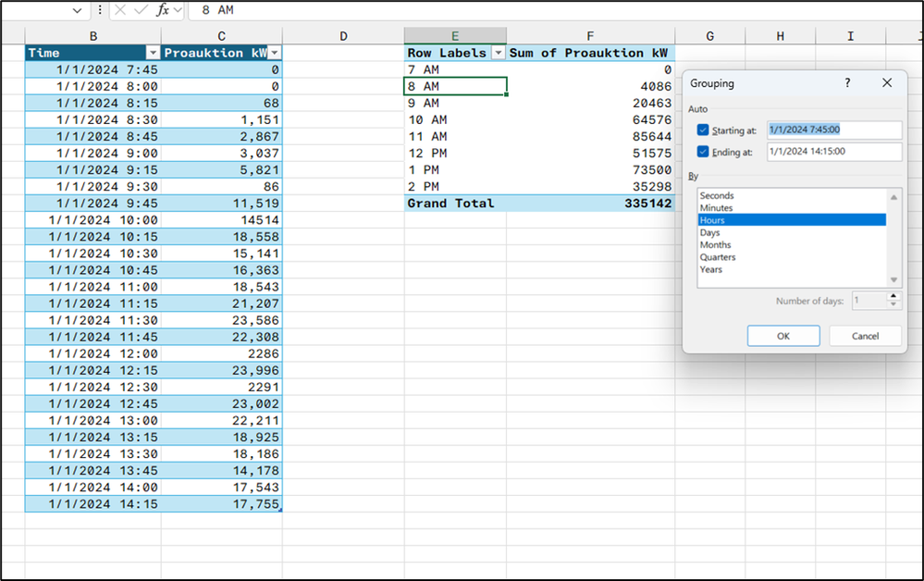Click the formula bar enter checkmark icon
The height and width of the screenshot is (581, 924).
(x=141, y=10)
